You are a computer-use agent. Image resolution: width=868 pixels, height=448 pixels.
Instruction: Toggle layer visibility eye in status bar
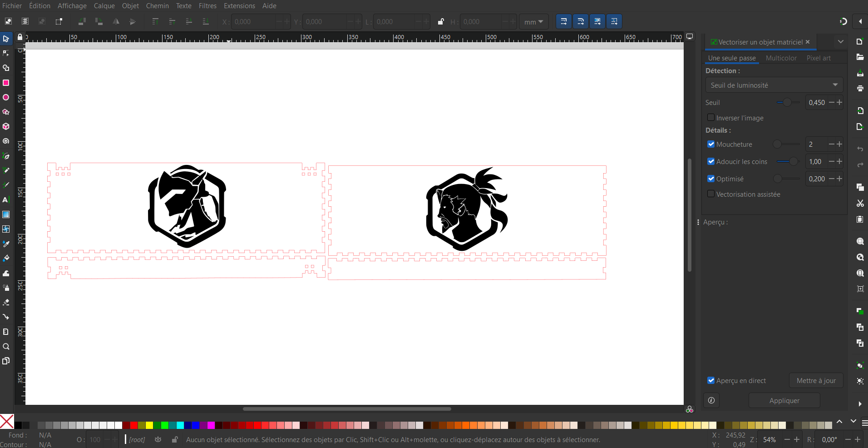(x=158, y=439)
